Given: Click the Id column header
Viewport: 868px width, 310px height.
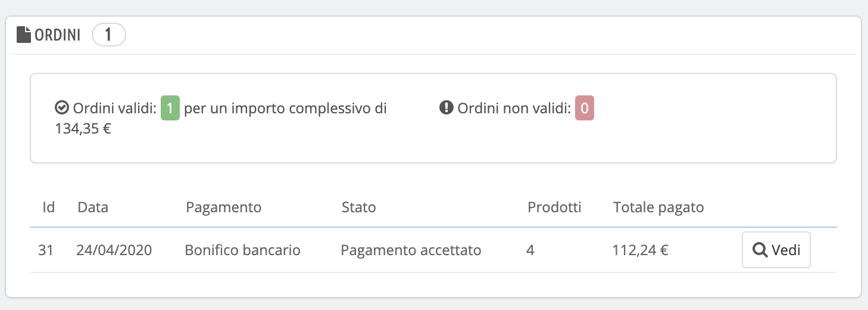Looking at the screenshot, I should [x=49, y=207].
